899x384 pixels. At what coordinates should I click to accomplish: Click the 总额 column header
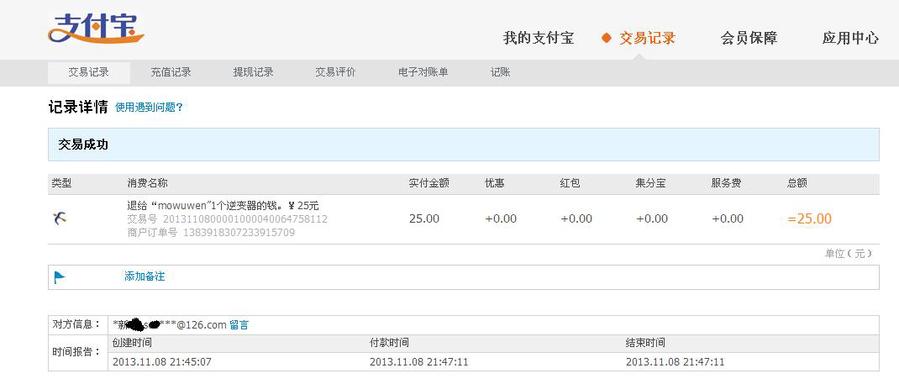(798, 183)
